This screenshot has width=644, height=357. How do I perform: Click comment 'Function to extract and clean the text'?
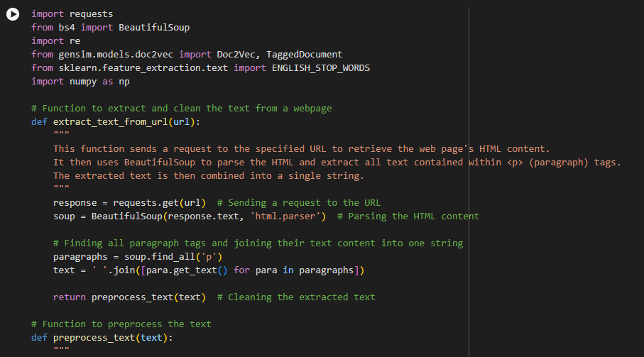click(x=182, y=109)
